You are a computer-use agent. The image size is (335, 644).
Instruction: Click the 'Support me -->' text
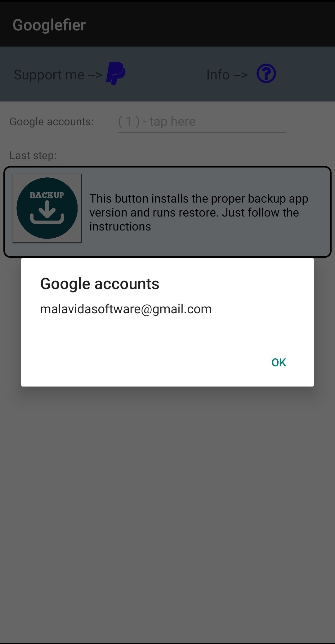tap(58, 75)
